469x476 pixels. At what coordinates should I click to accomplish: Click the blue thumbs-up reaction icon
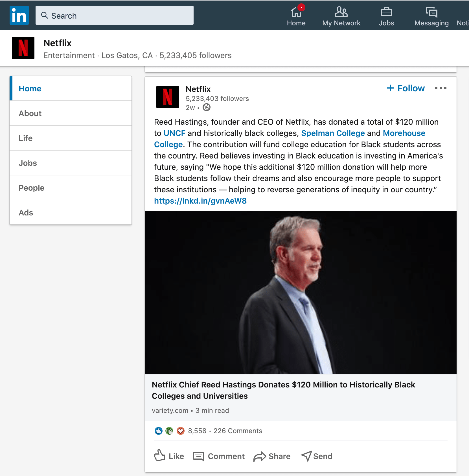point(159,431)
